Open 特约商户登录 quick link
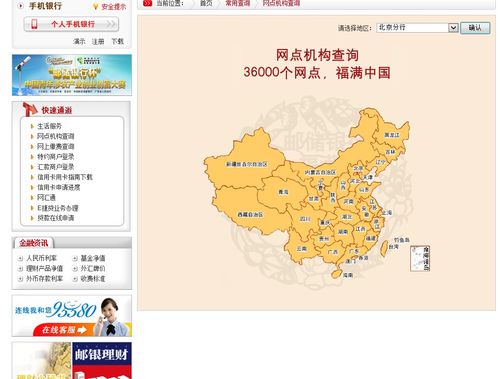The height and width of the screenshot is (379, 500). (56, 157)
